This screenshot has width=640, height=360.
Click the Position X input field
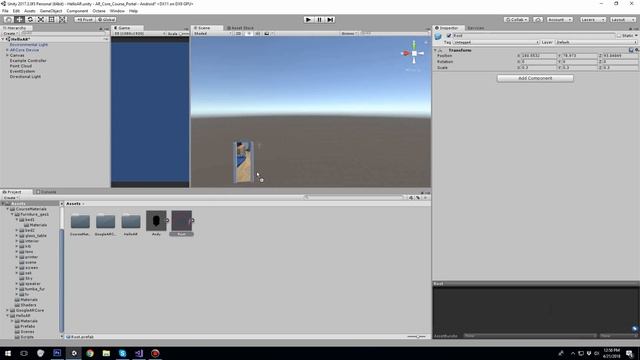[539, 56]
